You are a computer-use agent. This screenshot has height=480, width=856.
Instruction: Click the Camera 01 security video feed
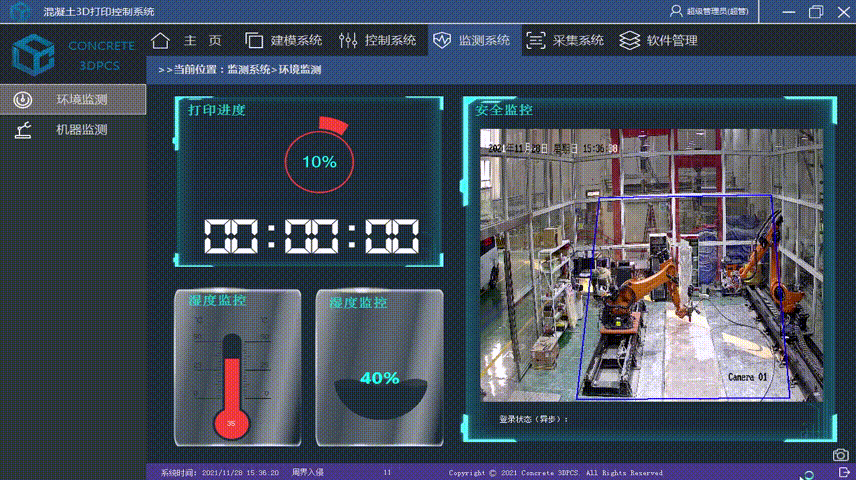pyautogui.click(x=650, y=265)
